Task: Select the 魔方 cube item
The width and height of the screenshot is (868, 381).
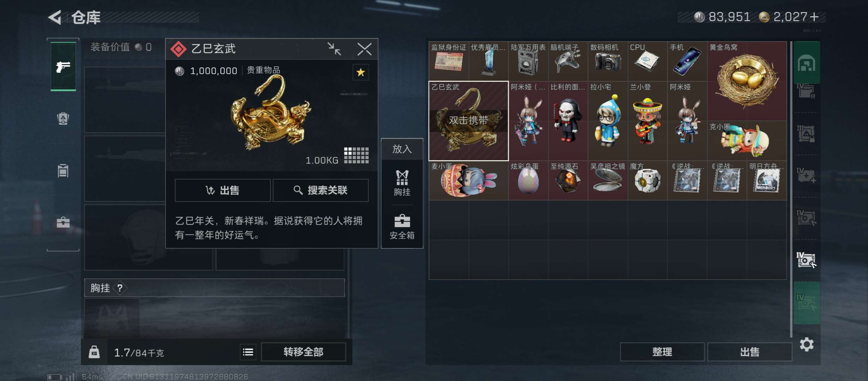Action: 647,181
